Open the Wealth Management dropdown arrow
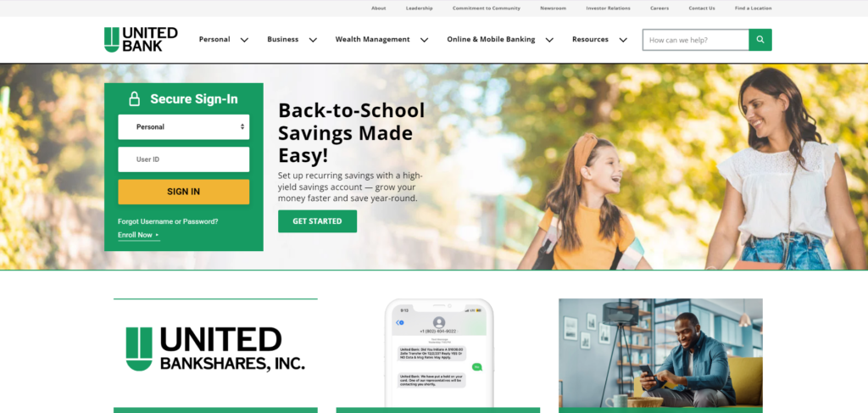This screenshot has width=868, height=413. point(424,40)
